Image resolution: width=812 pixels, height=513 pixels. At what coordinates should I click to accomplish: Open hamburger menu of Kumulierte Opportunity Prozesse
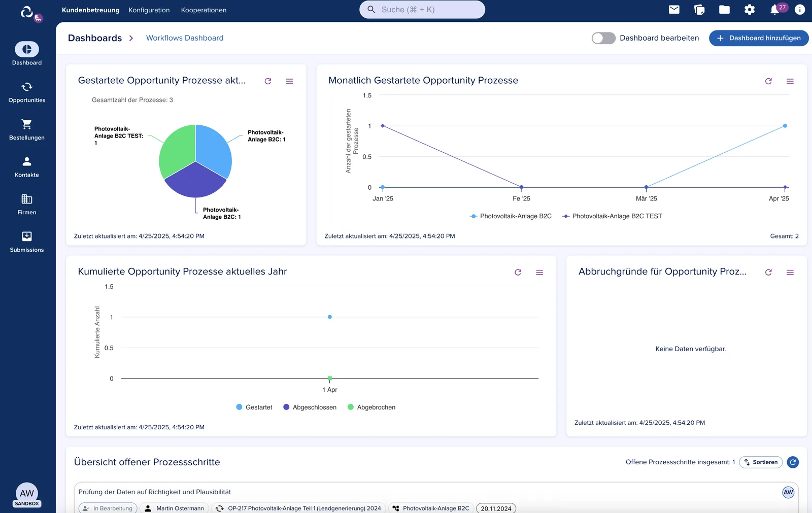(539, 272)
